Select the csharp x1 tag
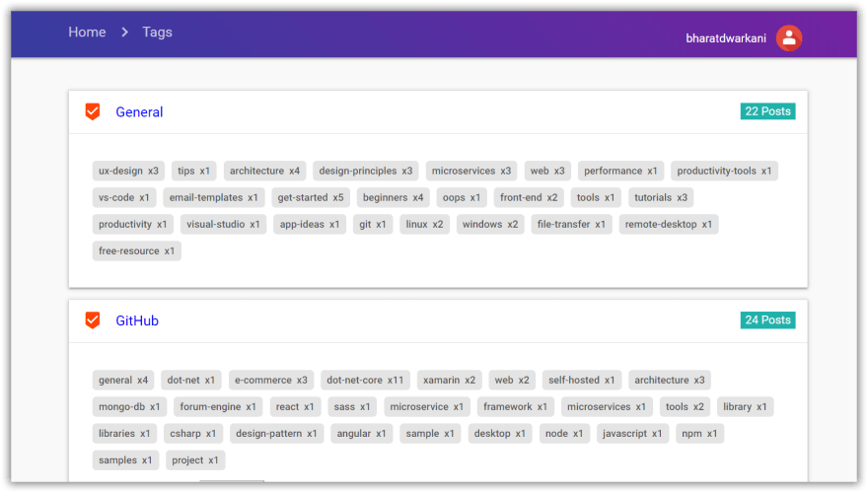868x493 pixels. (x=193, y=433)
